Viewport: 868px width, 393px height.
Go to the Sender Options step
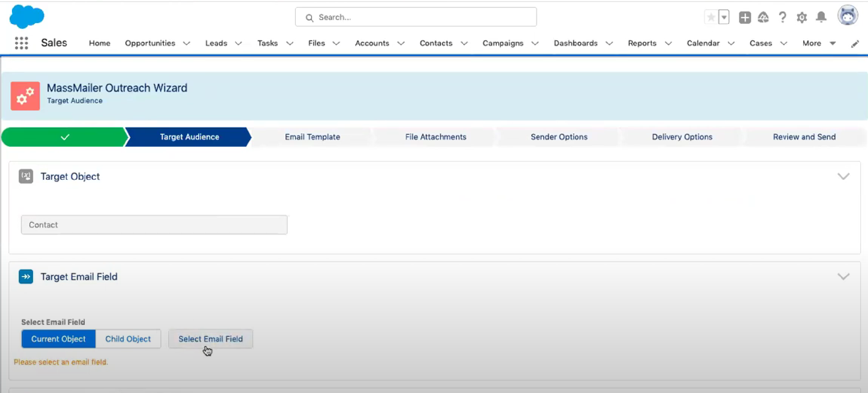pos(559,137)
